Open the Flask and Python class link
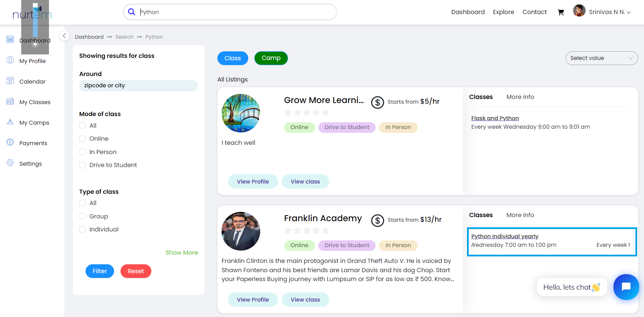The height and width of the screenshot is (317, 644). (x=495, y=118)
